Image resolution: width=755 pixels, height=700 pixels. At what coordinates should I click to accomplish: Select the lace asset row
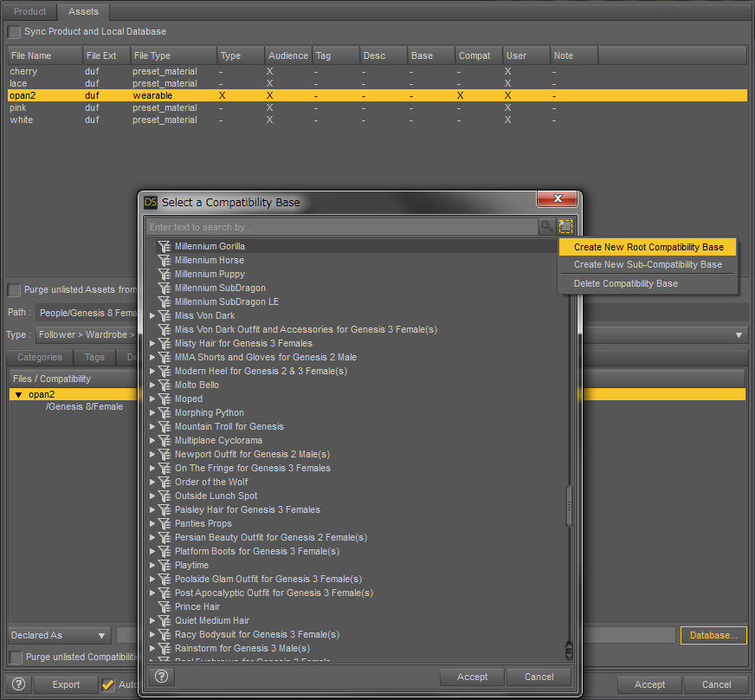tap(377, 83)
